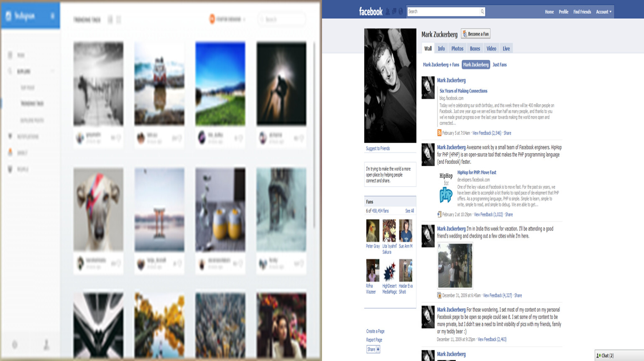Click Suggest to Friends link

[378, 148]
